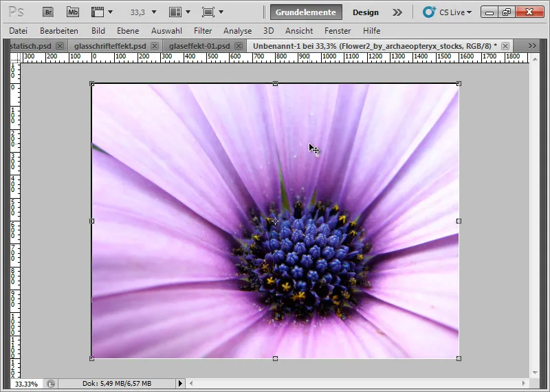Close the statisch.psd tab

pyautogui.click(x=60, y=46)
